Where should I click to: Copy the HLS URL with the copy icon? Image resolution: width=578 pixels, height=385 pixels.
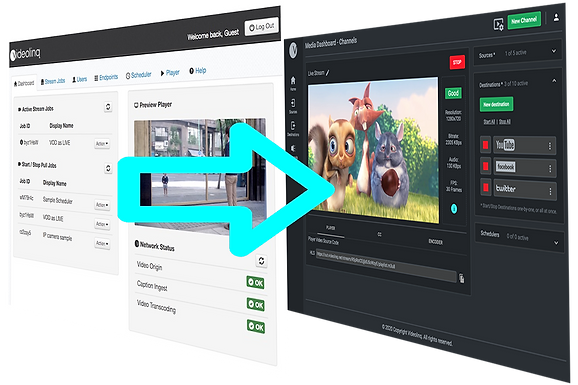coord(462,278)
